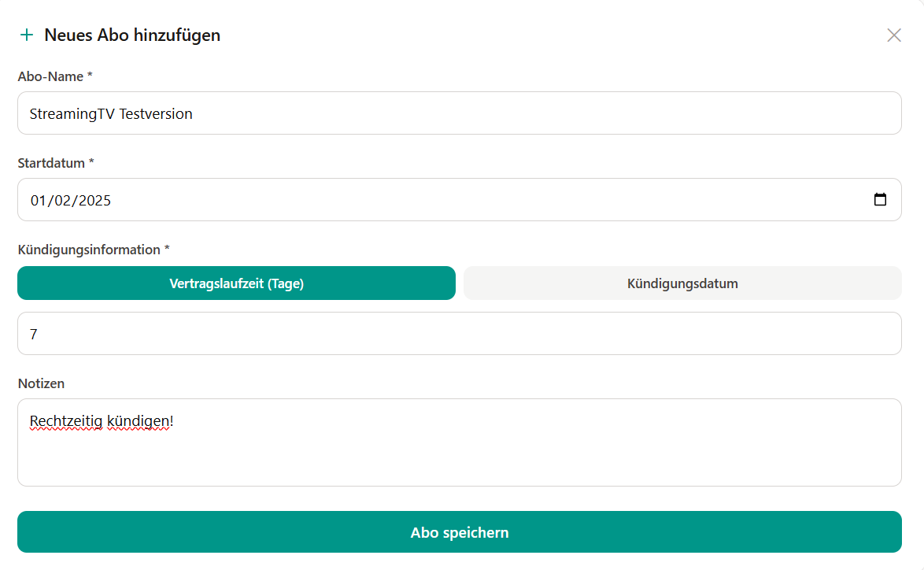The height and width of the screenshot is (570, 924).
Task: Place cursor after Rechtzeitig kündigen text
Action: coord(176,420)
